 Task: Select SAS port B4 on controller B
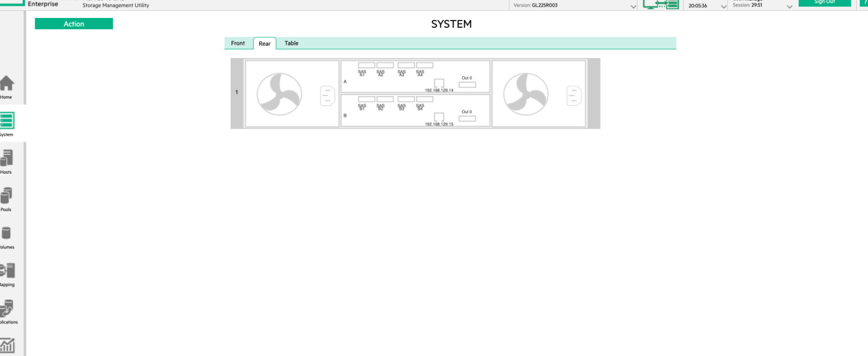click(424, 99)
